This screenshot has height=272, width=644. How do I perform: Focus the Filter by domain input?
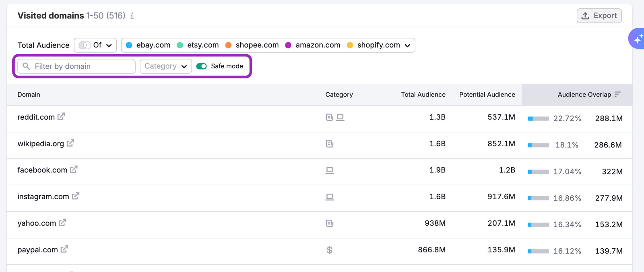[76, 66]
